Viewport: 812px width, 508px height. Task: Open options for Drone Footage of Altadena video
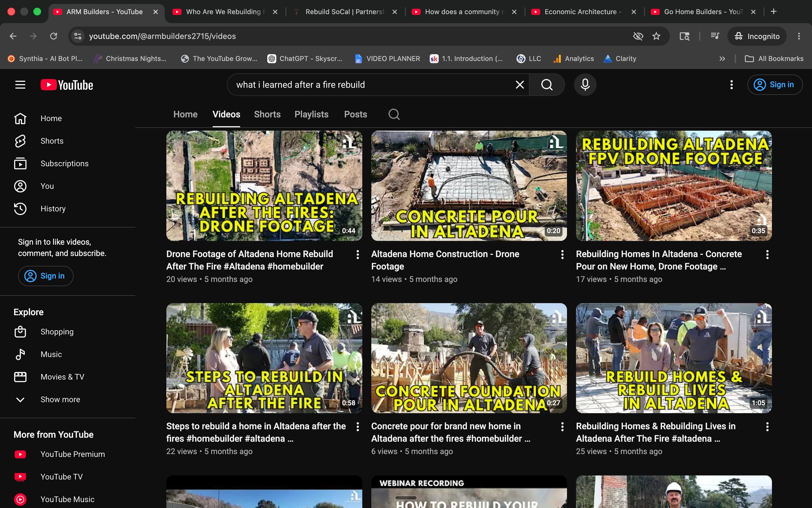pos(358,254)
